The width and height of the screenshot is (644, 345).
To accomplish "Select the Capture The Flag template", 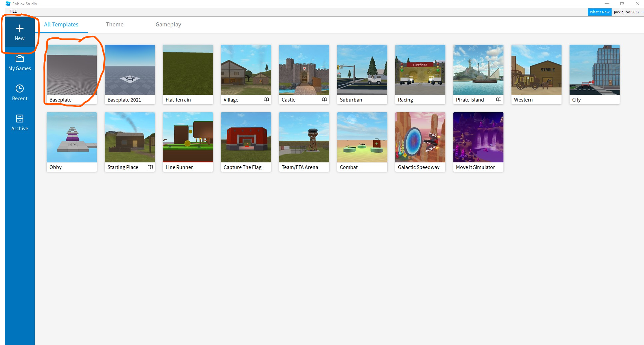I will [x=246, y=137].
